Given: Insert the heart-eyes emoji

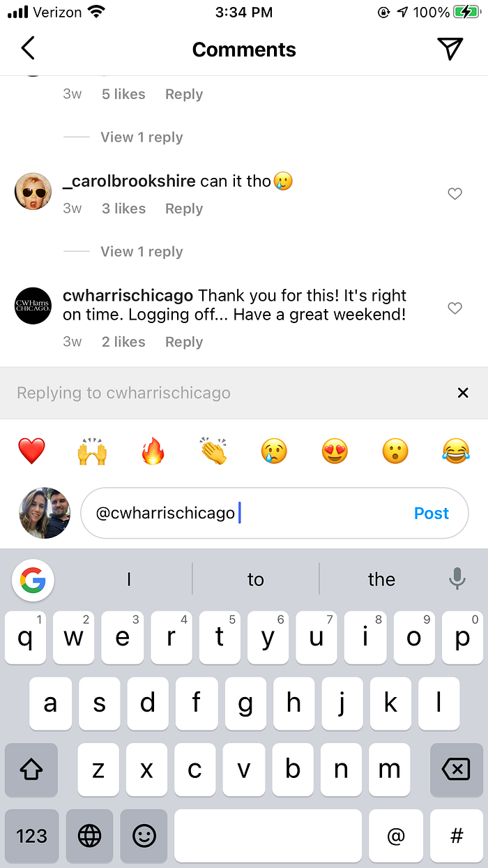Looking at the screenshot, I should pyautogui.click(x=335, y=451).
